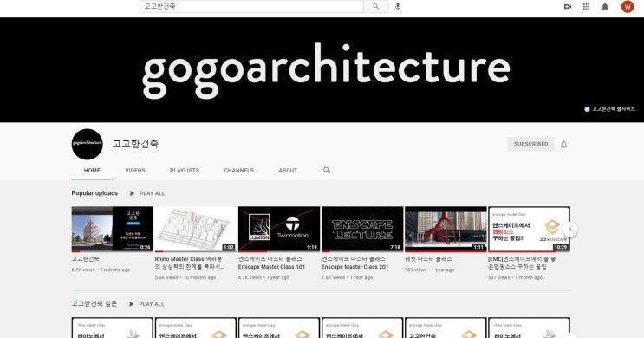Open the account avatar W menu

[x=628, y=7]
